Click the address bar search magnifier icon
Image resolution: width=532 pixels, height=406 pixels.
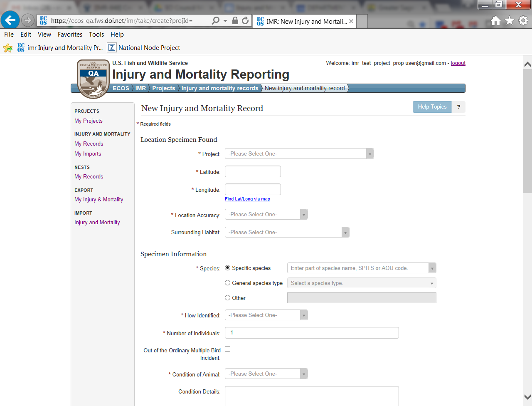[x=215, y=20]
